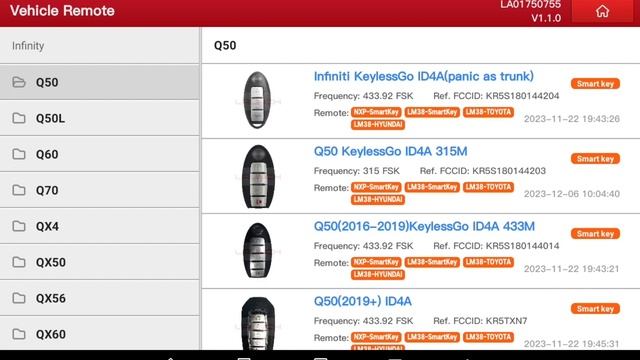The height and width of the screenshot is (360, 640).
Task: Open Infiniti KeylessGo ID4A(panic as trunk) entry
Action: 424,76
